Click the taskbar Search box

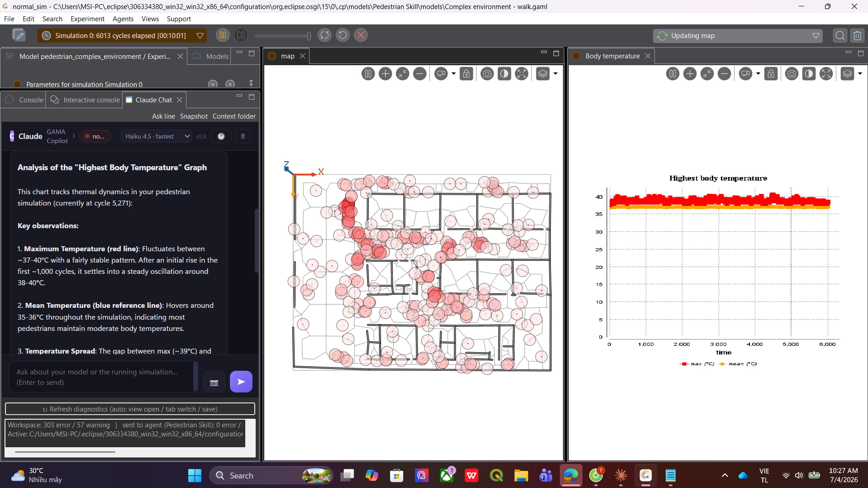[x=272, y=475]
